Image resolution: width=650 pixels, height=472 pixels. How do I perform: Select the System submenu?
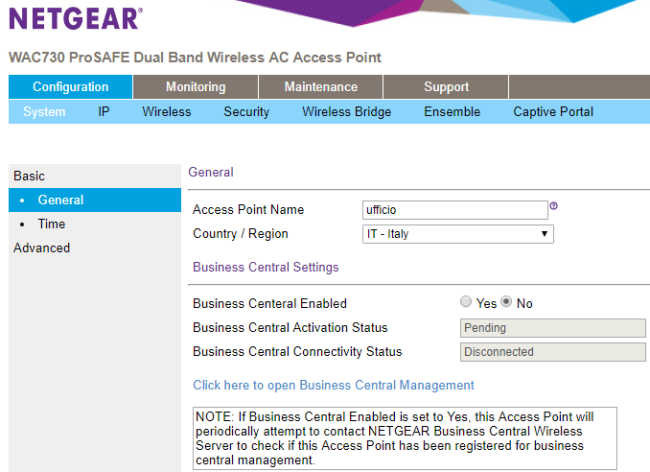(x=44, y=111)
